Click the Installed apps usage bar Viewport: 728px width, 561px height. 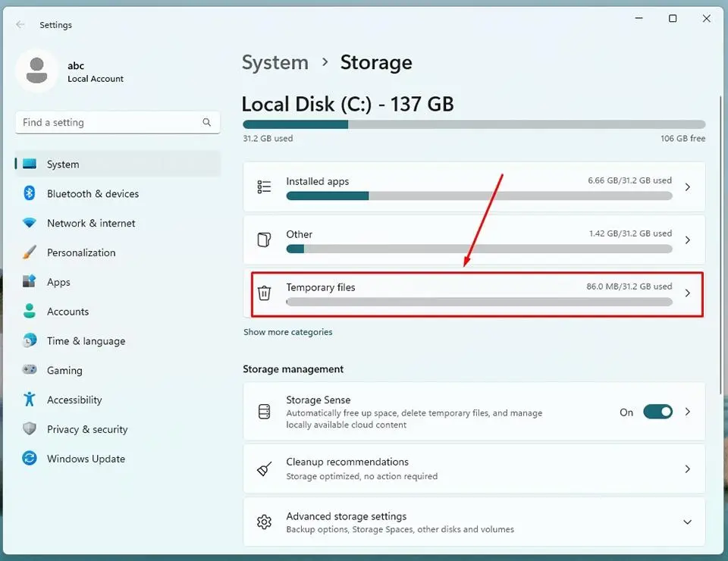pyautogui.click(x=479, y=196)
